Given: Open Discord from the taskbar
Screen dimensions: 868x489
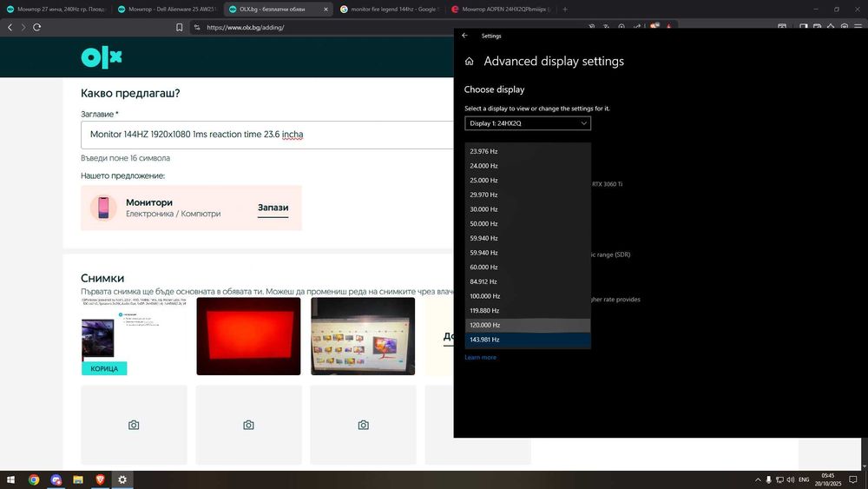Looking at the screenshot, I should (x=56, y=479).
